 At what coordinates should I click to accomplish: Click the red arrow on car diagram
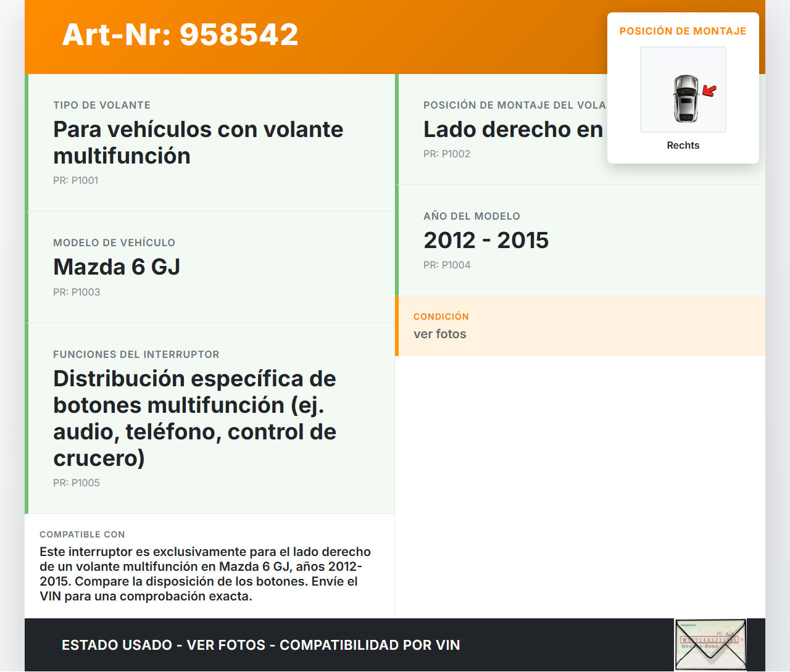point(709,91)
